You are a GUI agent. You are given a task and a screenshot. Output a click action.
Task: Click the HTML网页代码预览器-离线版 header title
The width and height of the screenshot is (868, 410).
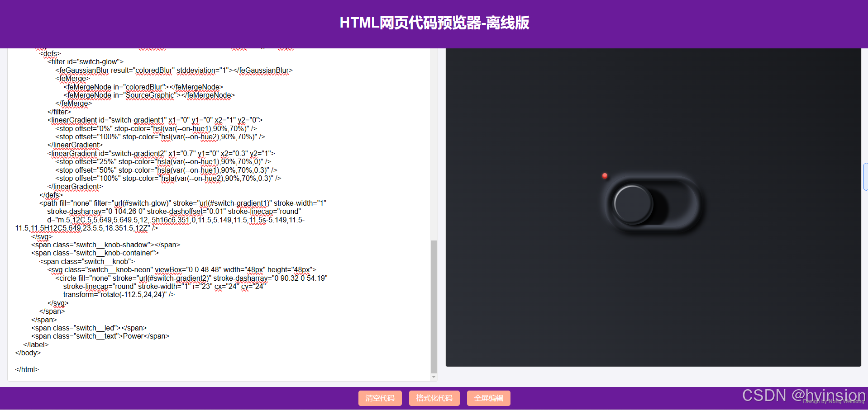coord(434,23)
